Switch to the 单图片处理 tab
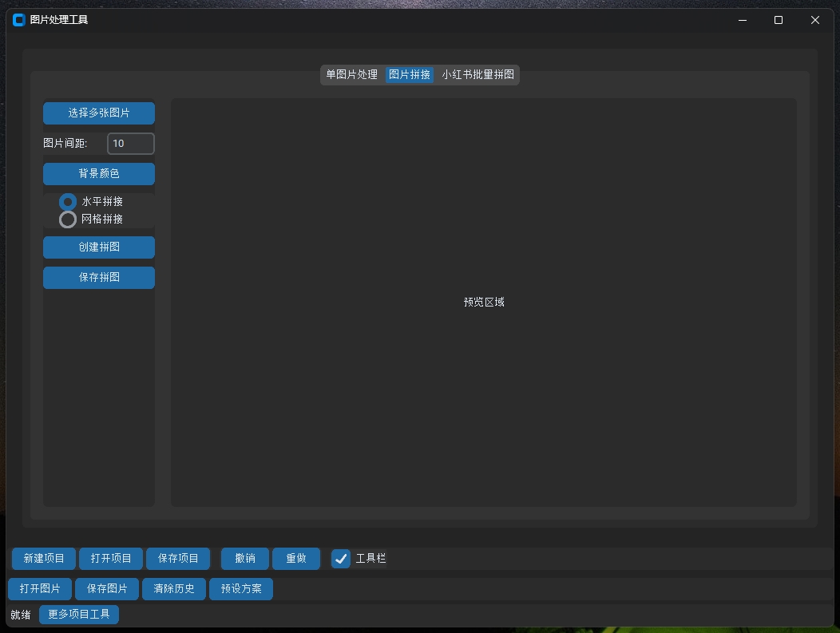Image resolution: width=840 pixels, height=633 pixels. pyautogui.click(x=352, y=74)
